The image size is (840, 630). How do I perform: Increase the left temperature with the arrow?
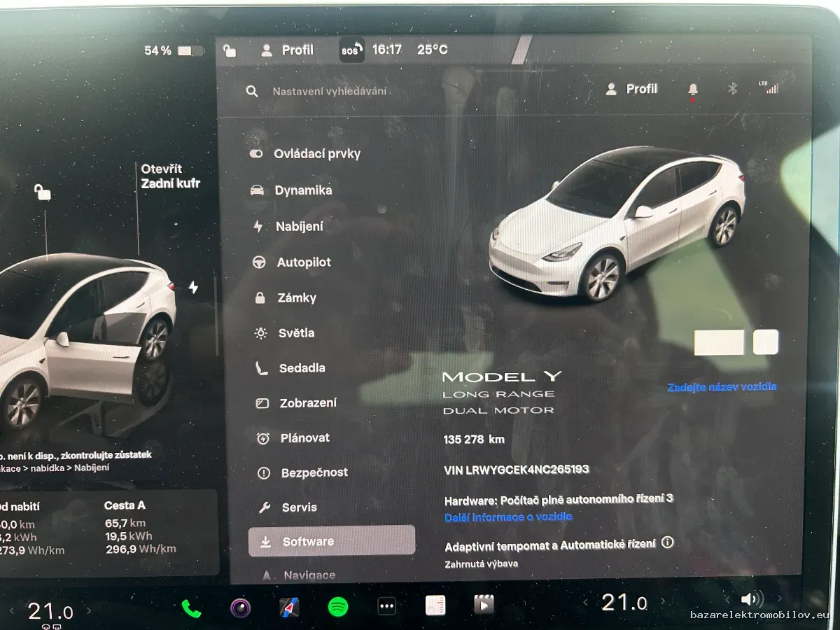tap(89, 610)
